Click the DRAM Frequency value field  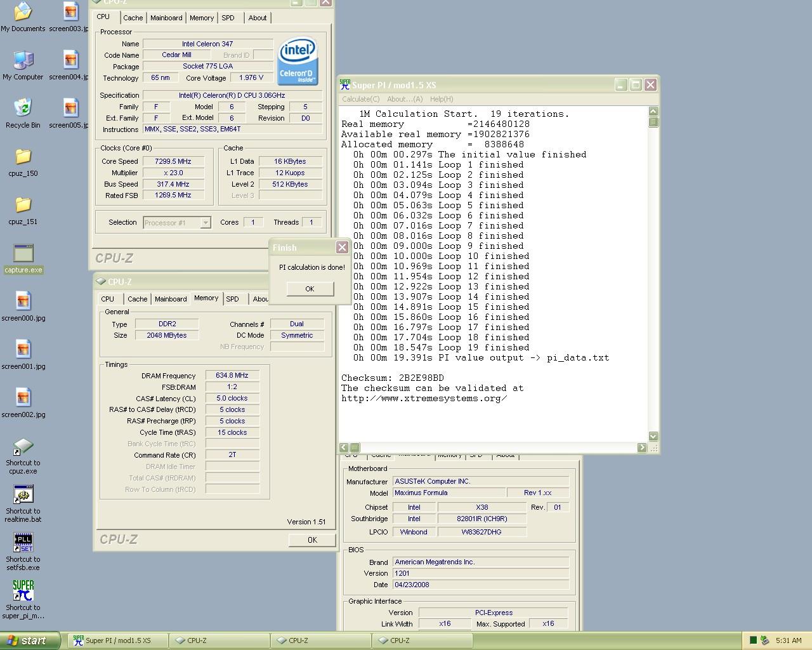pos(232,375)
